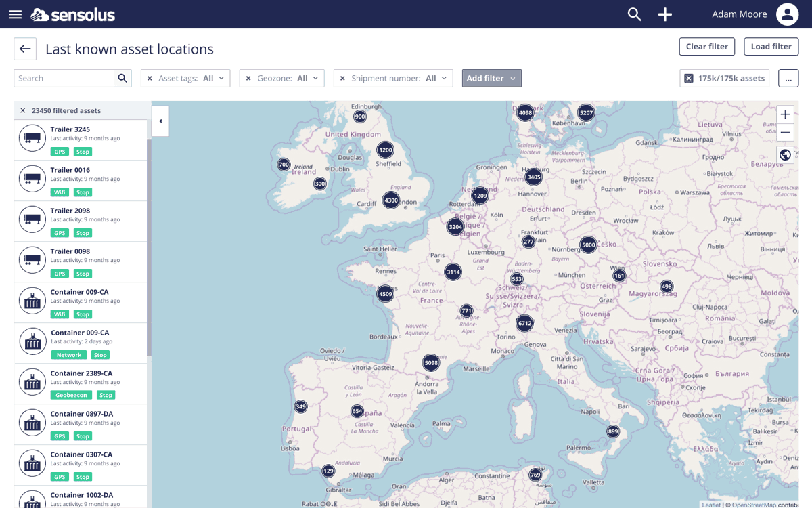Open Trailer 0098 asset entry
The image size is (812, 508).
point(81,262)
